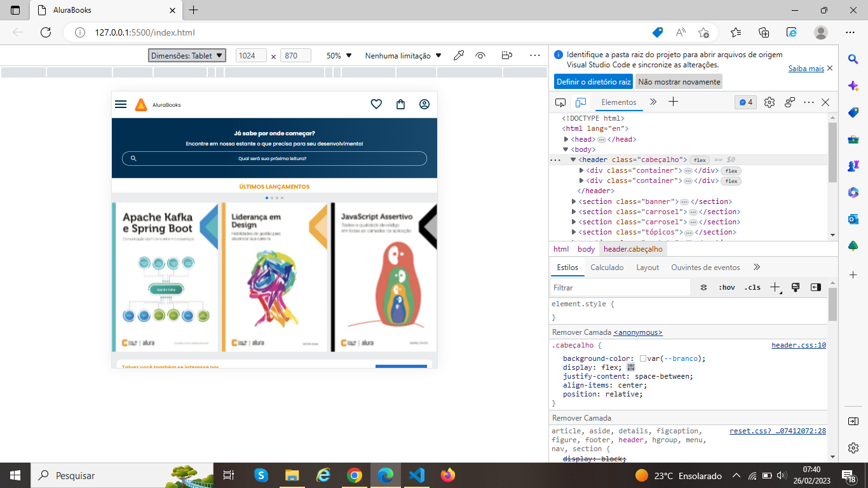
Task: Open Edge sidebar settings gear
Action: click(853, 447)
